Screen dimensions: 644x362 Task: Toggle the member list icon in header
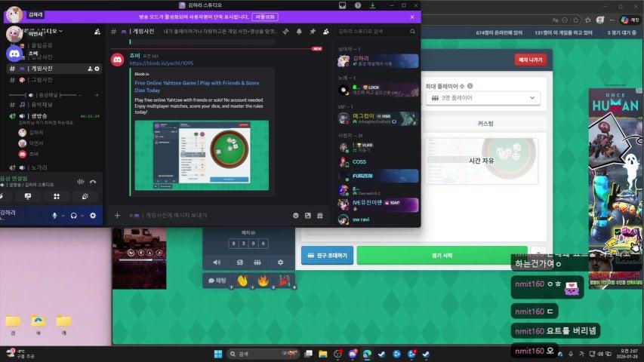coord(325,31)
